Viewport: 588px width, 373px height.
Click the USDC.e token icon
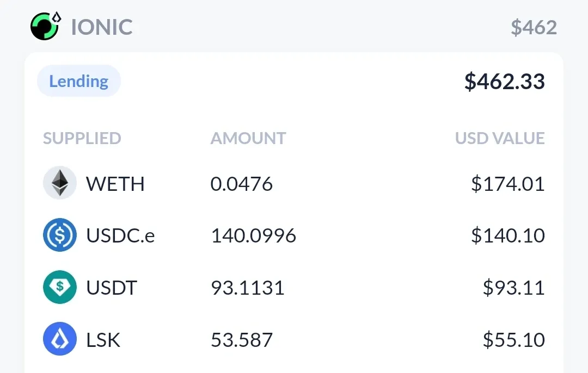60,235
